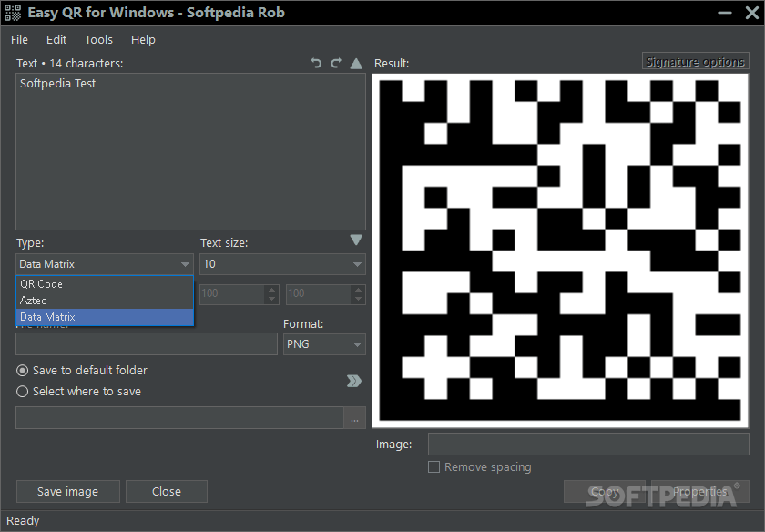Viewport: 765px width, 532px height.
Task: Click the Ready status bar text
Action: pos(23,521)
